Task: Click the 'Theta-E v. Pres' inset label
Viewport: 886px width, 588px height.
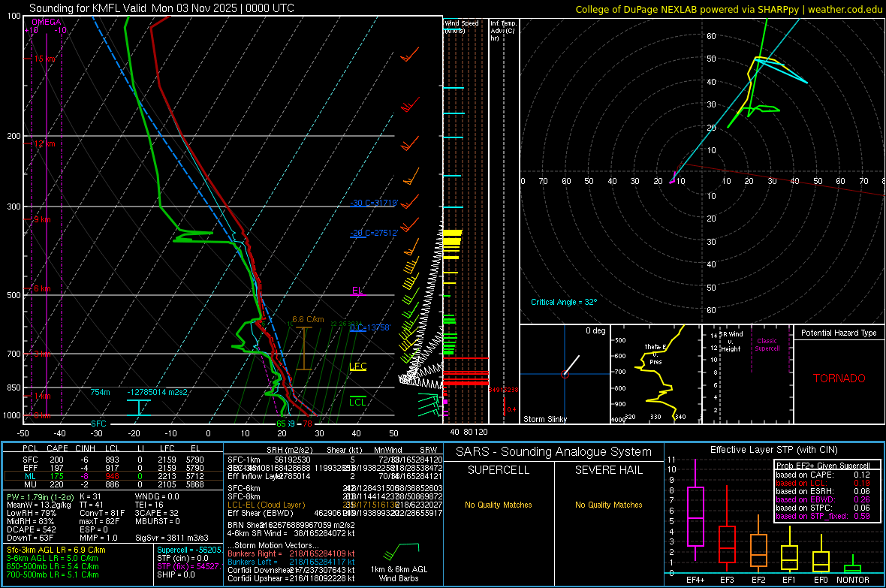Action: click(x=655, y=354)
